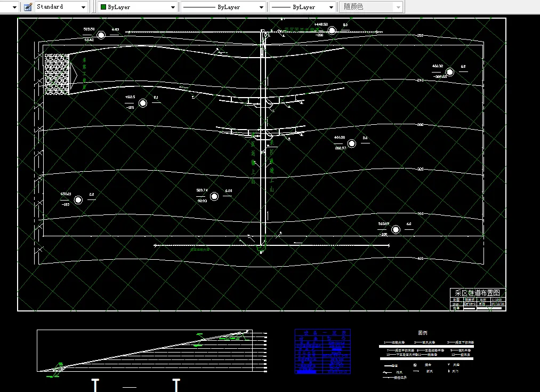The height and width of the screenshot is (392, 540).
Task: Open the ByLayer lineweight dropdown
Action: pyautogui.click(x=302, y=7)
